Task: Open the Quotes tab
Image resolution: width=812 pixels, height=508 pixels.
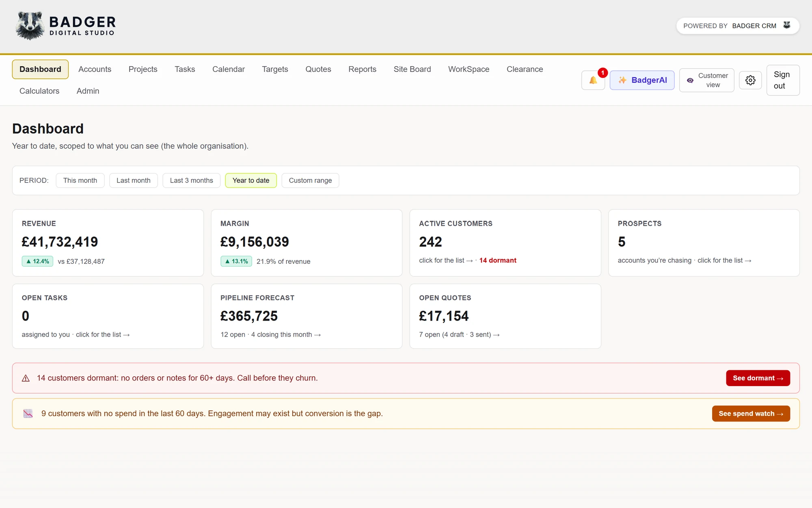Action: (318, 69)
